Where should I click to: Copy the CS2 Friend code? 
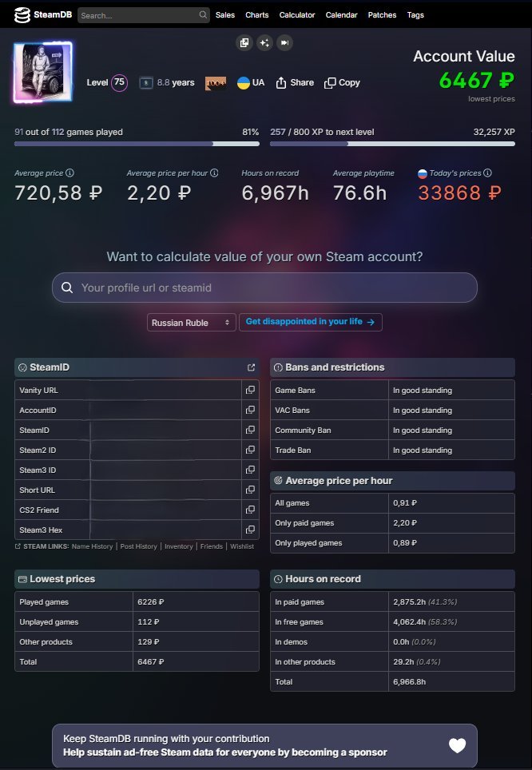pyautogui.click(x=250, y=510)
